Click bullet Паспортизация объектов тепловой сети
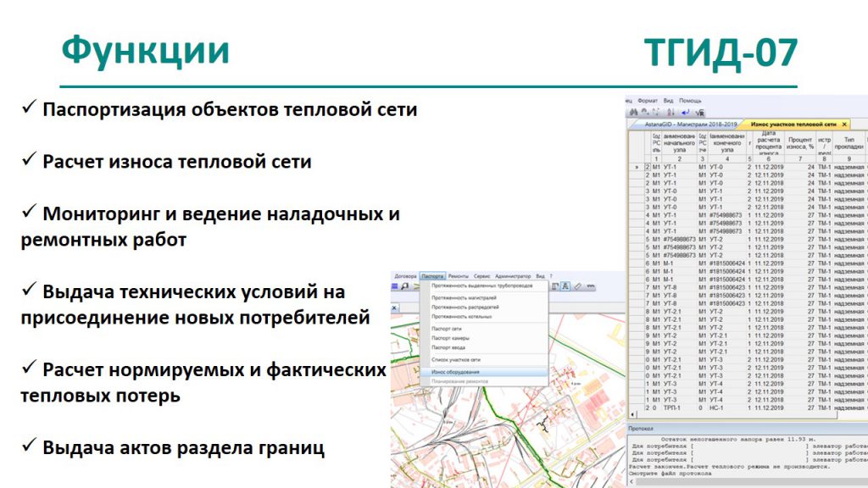The image size is (868, 488). click(x=230, y=109)
